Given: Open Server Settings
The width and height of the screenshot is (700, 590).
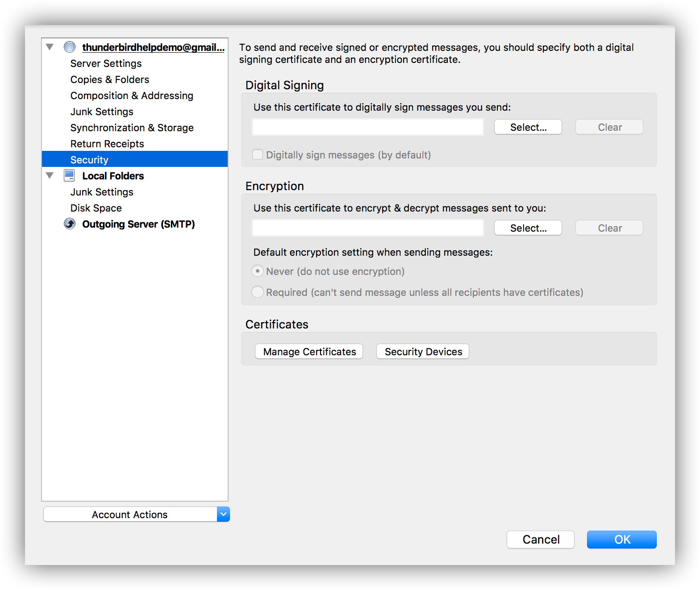Looking at the screenshot, I should tap(106, 63).
